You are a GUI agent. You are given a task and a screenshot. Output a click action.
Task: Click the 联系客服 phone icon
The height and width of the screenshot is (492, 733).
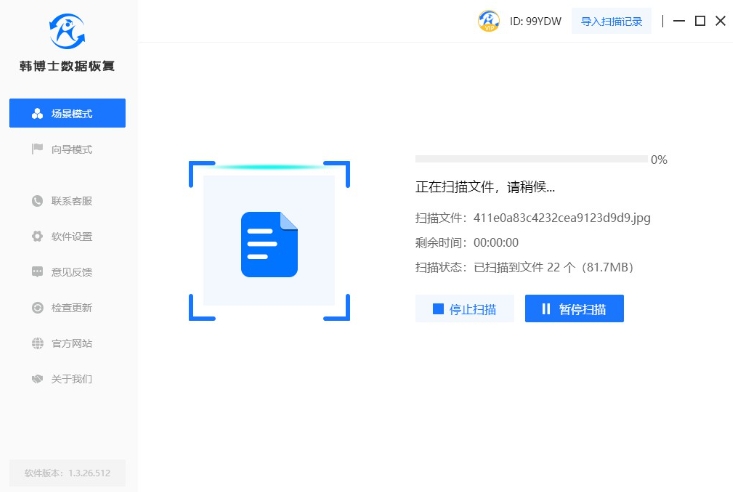point(37,201)
